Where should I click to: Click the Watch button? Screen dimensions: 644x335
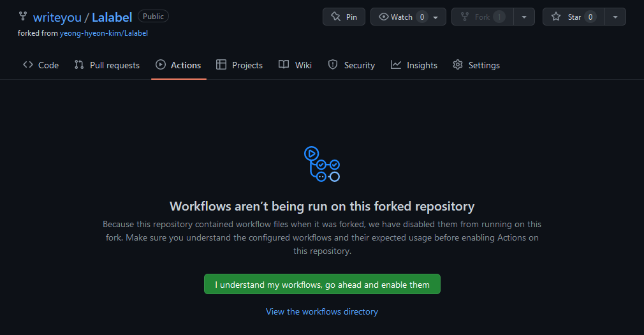(x=408, y=17)
